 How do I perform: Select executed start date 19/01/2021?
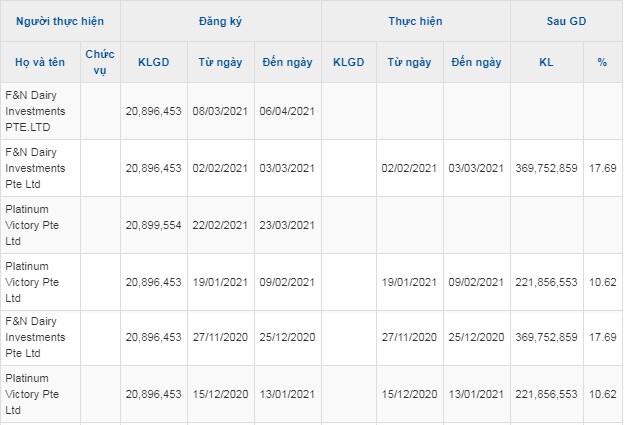(x=409, y=282)
